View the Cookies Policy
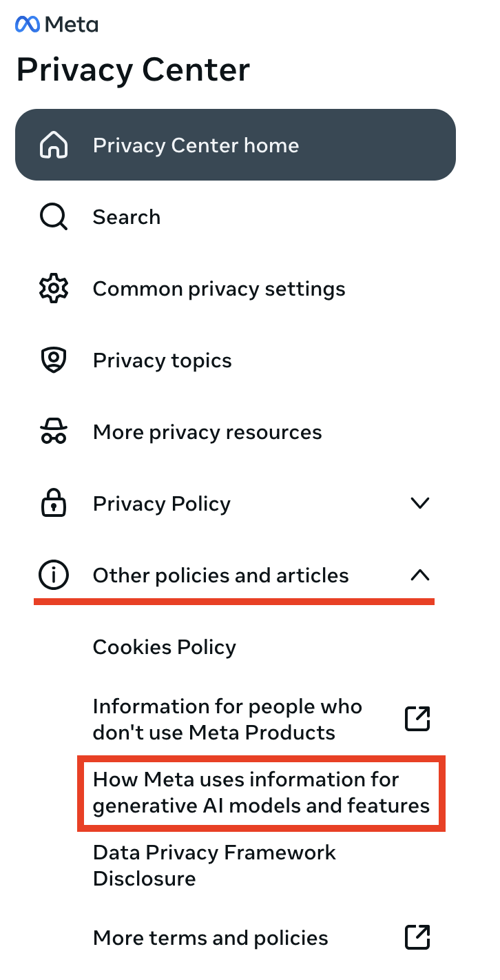 (164, 646)
